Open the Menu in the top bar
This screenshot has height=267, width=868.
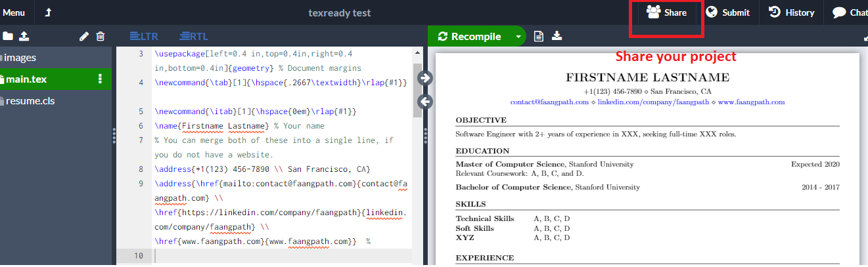[x=13, y=12]
